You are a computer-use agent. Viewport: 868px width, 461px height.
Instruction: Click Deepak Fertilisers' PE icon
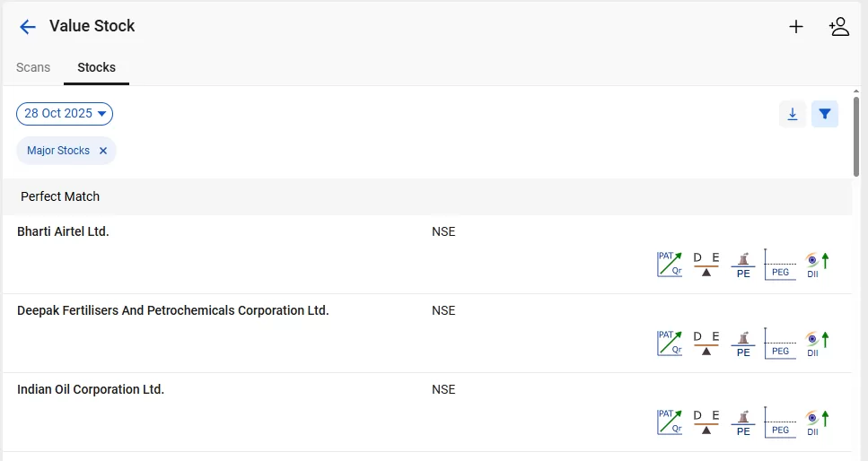[x=743, y=344]
